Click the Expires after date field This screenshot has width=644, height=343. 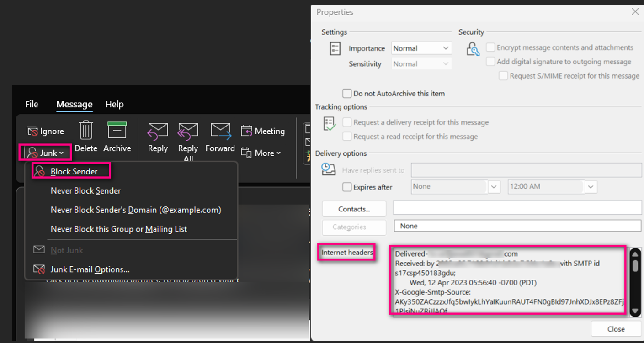click(x=449, y=187)
